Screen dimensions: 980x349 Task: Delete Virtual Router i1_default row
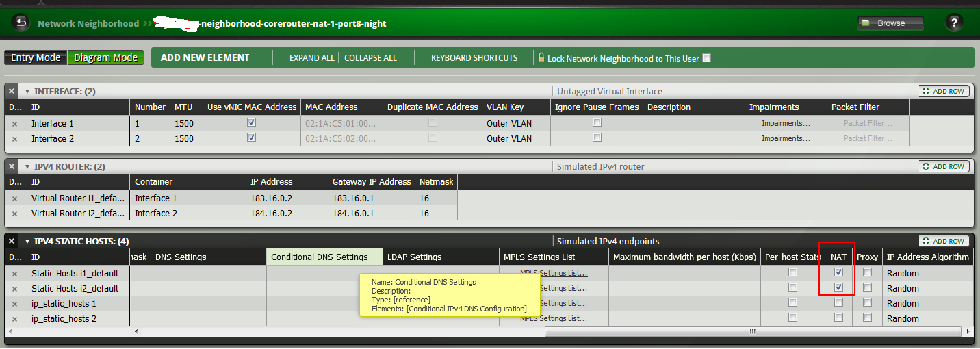tap(14, 198)
